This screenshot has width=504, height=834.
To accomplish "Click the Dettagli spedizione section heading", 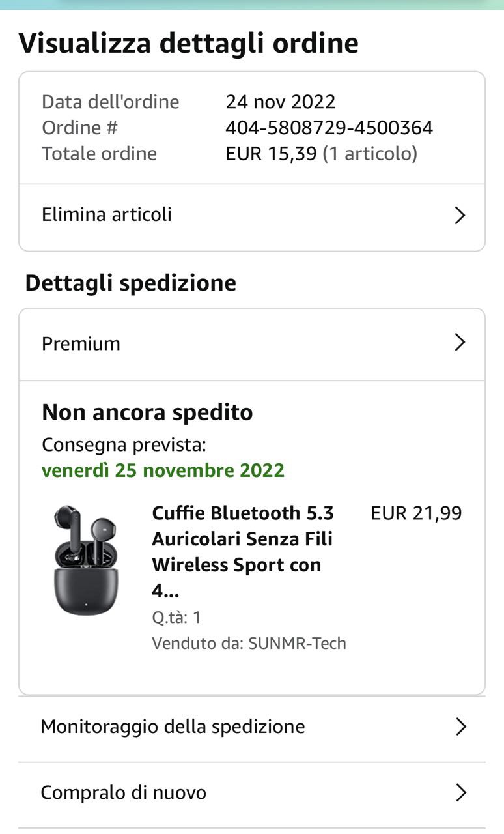I will [130, 283].
